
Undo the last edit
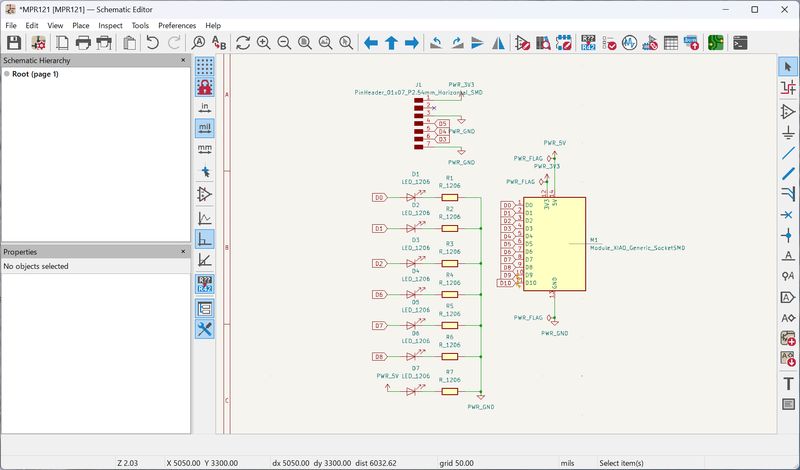(153, 43)
